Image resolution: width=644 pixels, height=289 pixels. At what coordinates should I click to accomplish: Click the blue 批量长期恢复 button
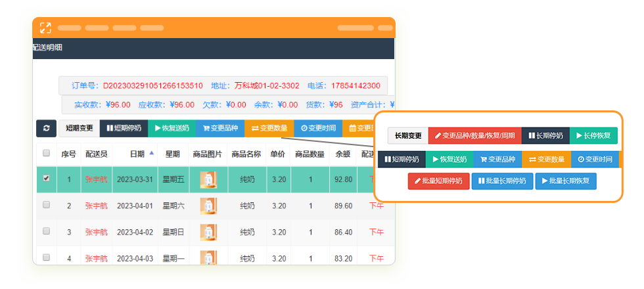click(x=566, y=181)
